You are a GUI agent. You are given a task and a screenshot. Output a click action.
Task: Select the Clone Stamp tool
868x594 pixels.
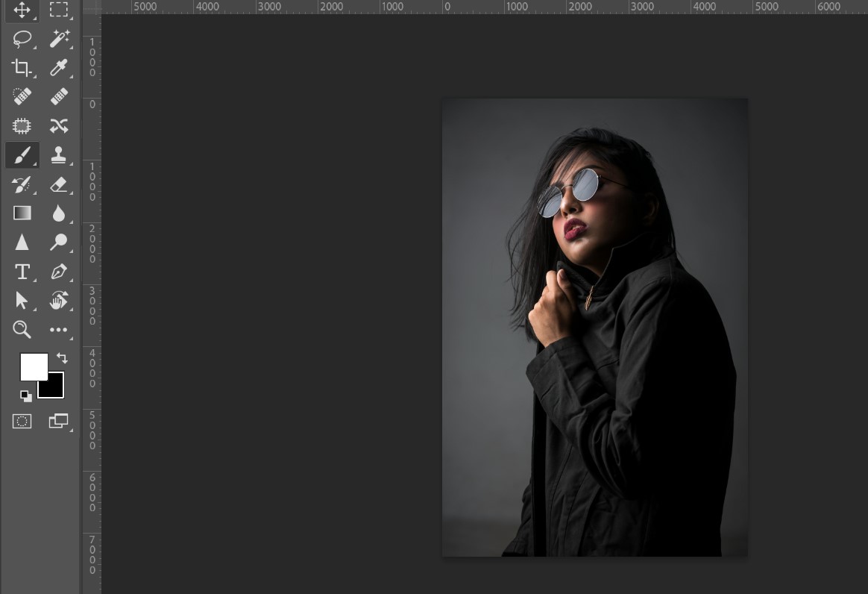point(59,155)
